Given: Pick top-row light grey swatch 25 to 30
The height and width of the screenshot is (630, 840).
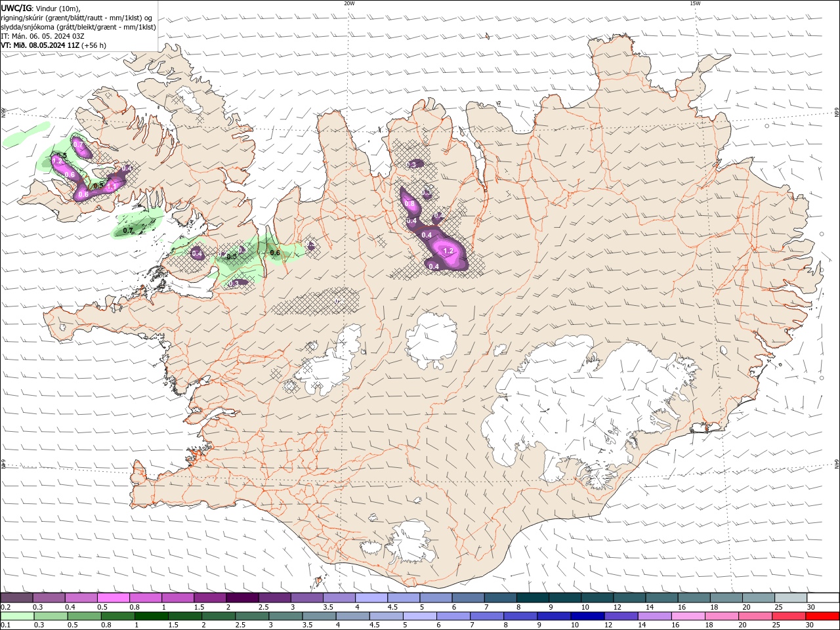Looking at the screenshot, I should (791, 597).
